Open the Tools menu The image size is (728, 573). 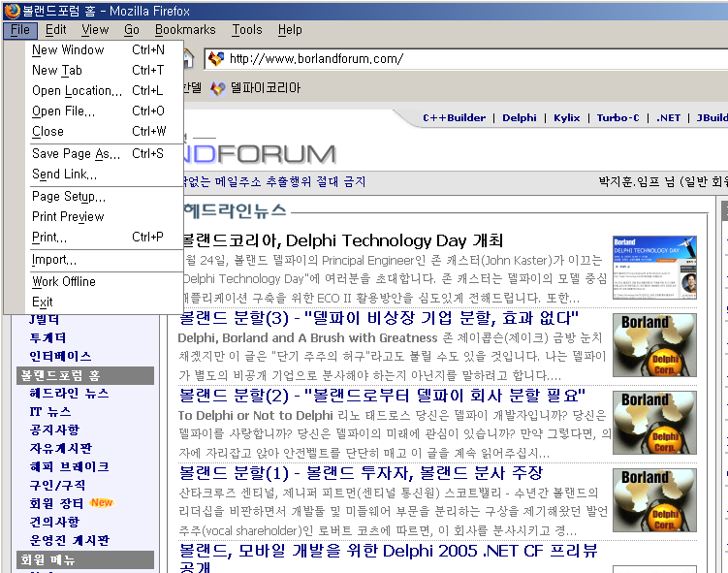pos(247,30)
